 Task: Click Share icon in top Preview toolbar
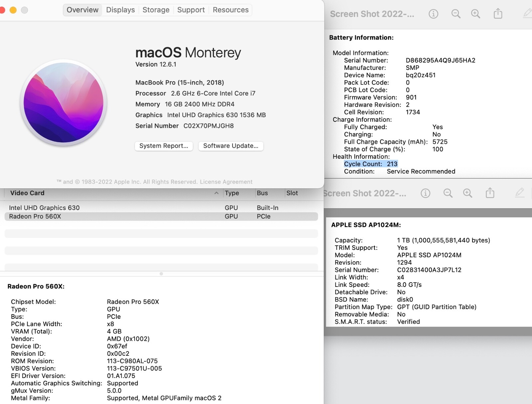(498, 14)
